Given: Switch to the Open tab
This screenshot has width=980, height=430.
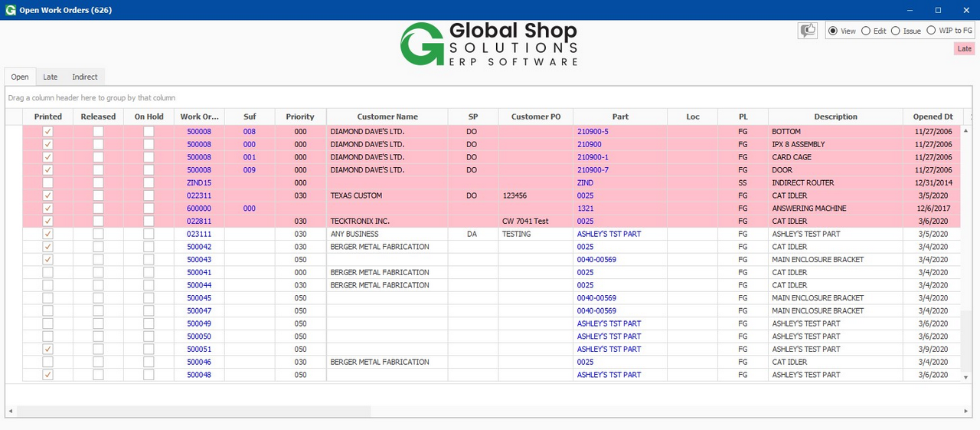Looking at the screenshot, I should pos(20,77).
